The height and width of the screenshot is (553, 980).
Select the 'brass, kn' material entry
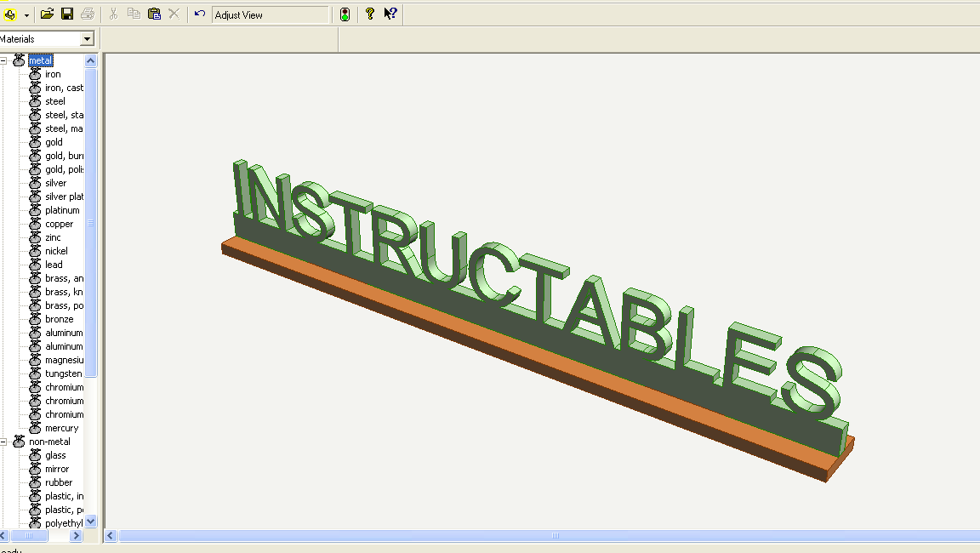click(64, 293)
